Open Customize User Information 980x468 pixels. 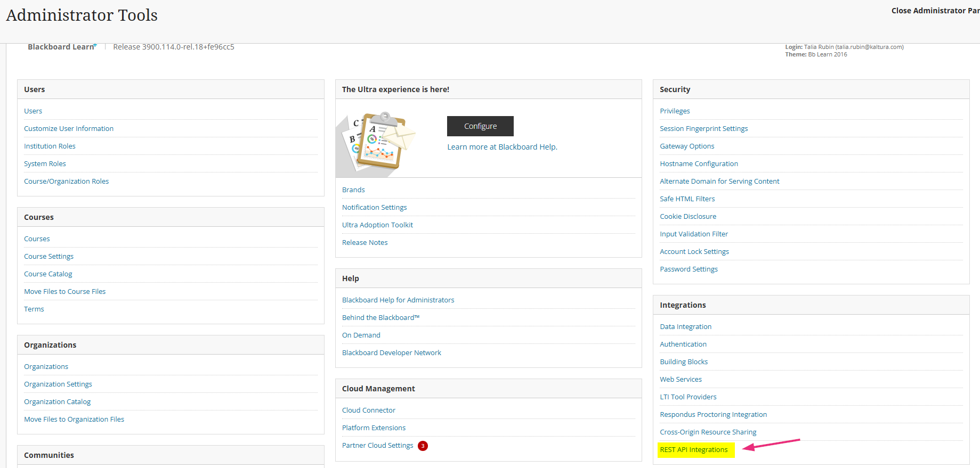(69, 128)
